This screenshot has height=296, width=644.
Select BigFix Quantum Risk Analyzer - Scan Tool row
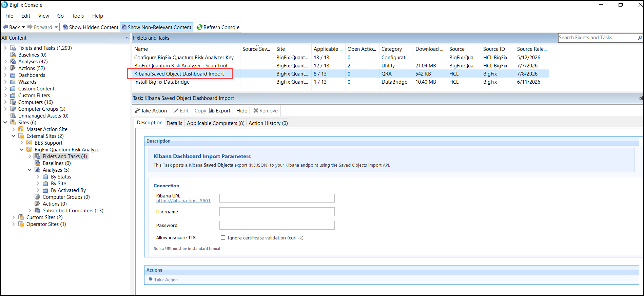[x=340, y=66]
